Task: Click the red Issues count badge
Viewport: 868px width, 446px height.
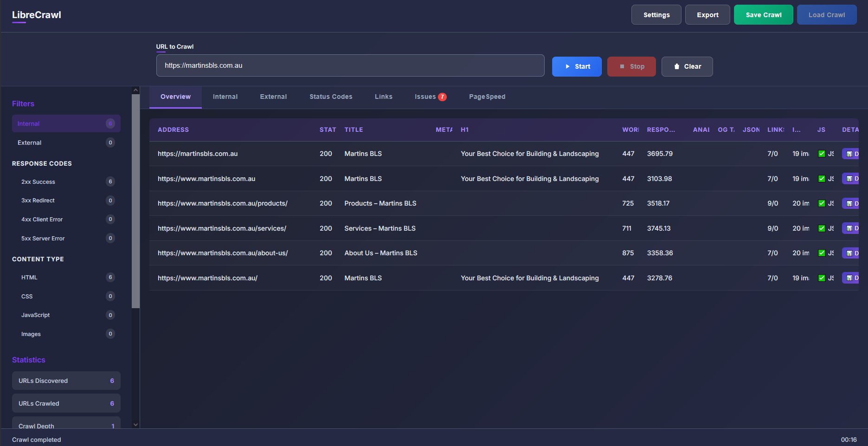Action: tap(443, 97)
